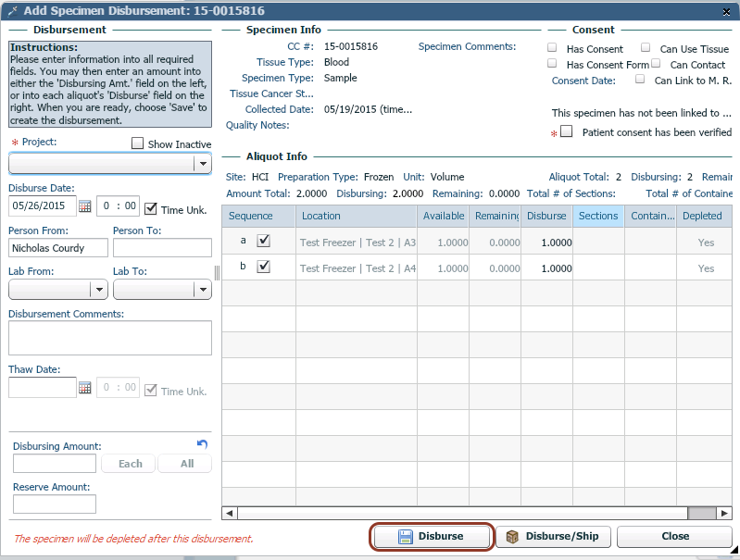This screenshot has width=740, height=560.
Task: Click the Close button
Action: [x=674, y=537]
